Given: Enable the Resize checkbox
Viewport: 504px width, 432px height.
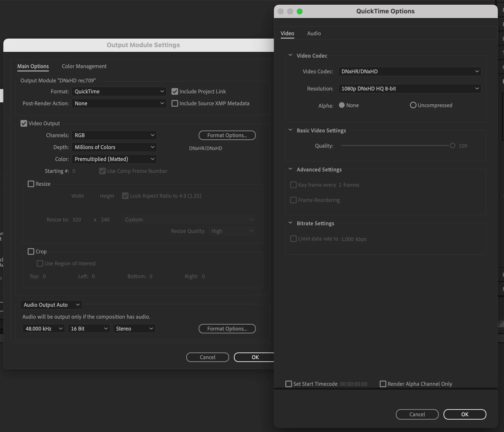Looking at the screenshot, I should tap(31, 184).
